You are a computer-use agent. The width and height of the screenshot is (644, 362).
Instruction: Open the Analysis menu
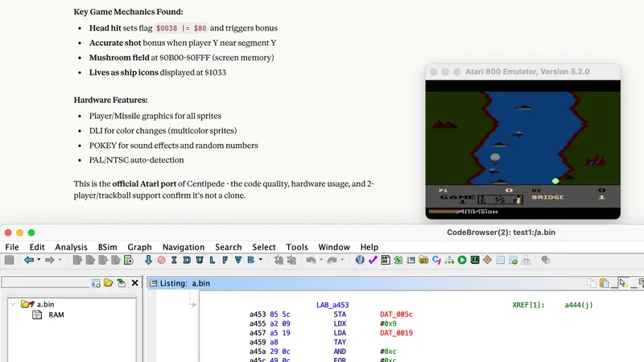click(71, 247)
